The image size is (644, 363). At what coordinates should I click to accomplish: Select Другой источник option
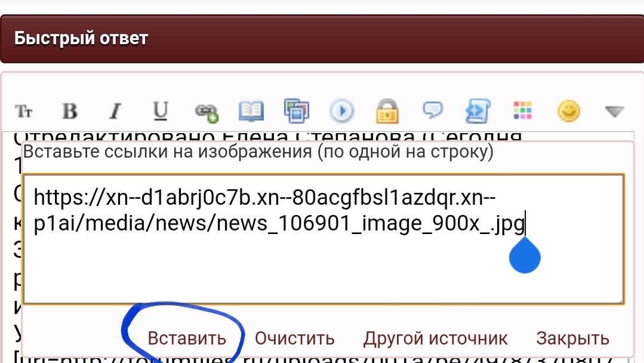(x=435, y=339)
